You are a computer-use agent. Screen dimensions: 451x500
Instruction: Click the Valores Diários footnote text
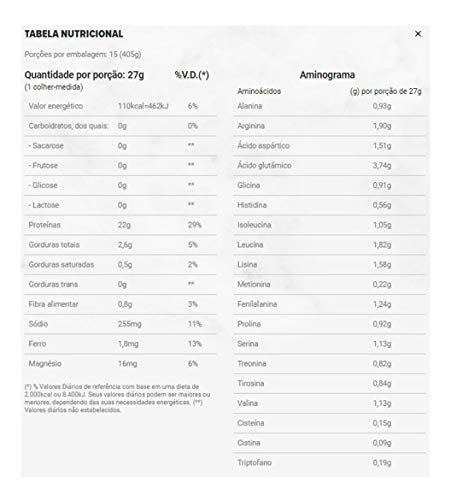[x=117, y=398]
